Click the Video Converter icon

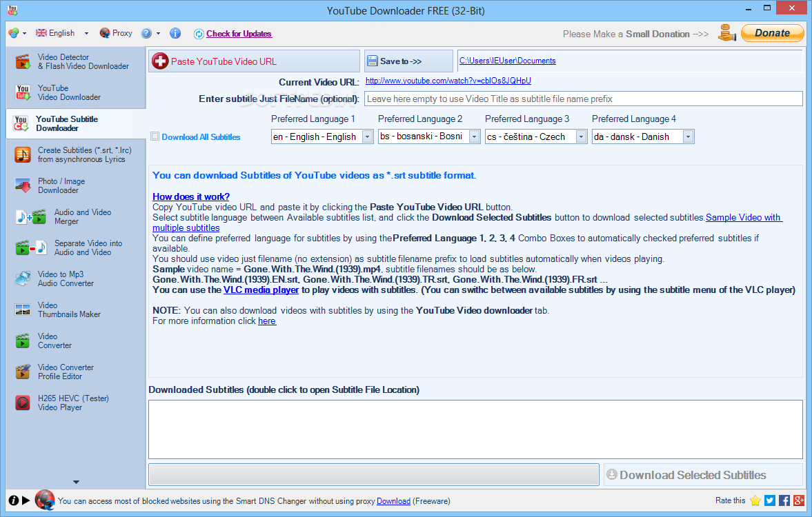point(23,341)
